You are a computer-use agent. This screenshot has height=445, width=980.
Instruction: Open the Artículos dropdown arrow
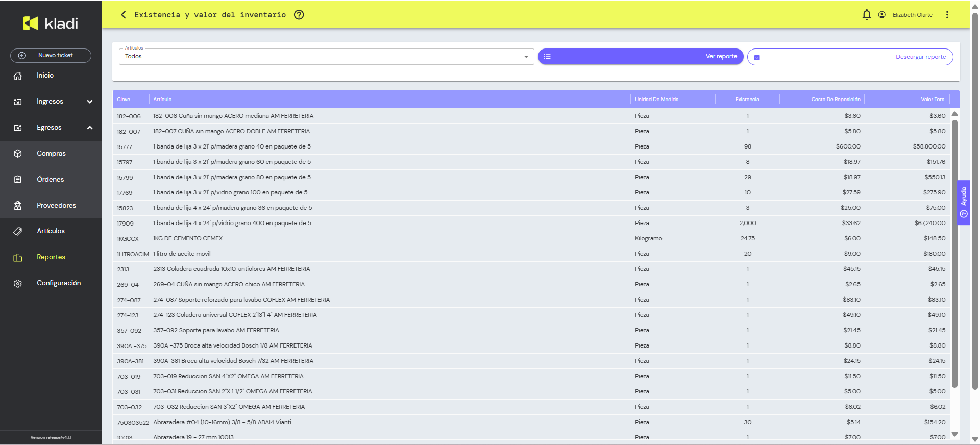click(x=526, y=57)
